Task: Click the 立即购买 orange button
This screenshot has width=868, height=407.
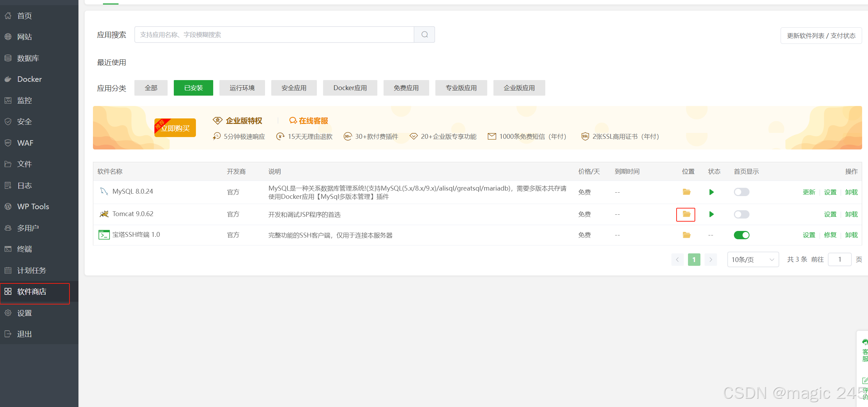Action: [x=175, y=128]
